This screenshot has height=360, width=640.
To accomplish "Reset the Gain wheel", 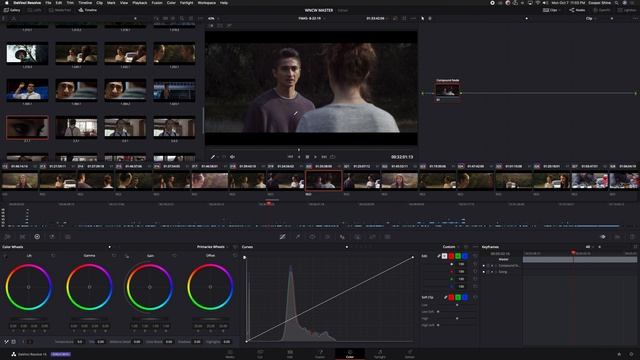I will point(174,256).
